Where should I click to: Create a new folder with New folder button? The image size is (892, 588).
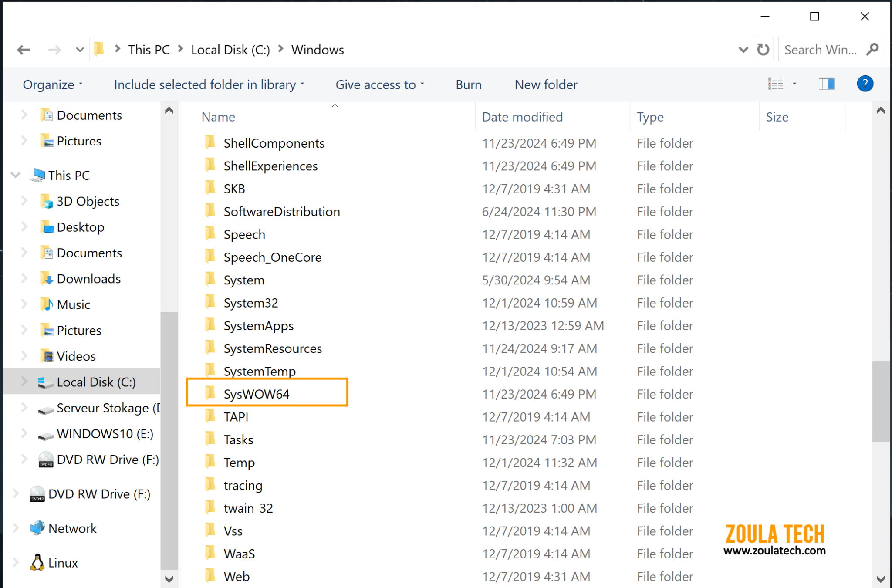545,84
